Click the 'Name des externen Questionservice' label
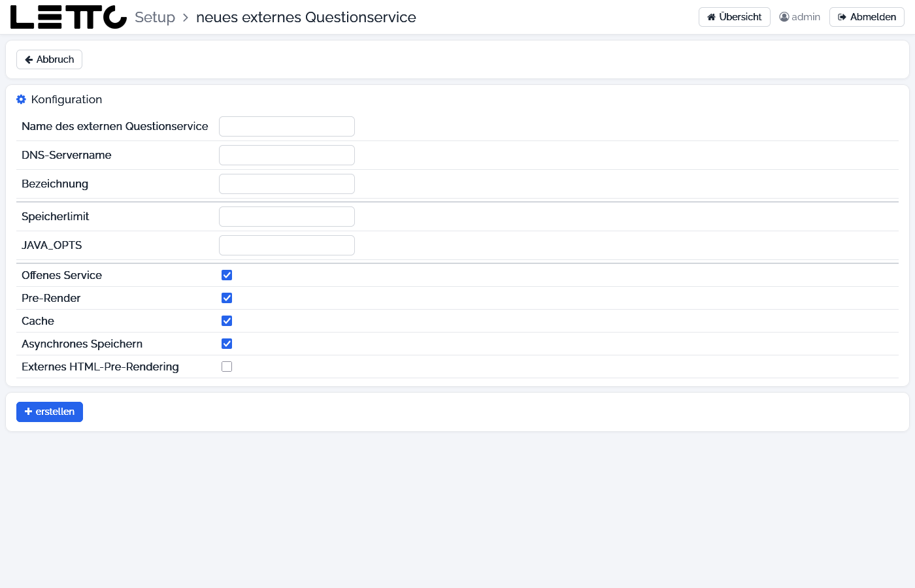 coord(115,126)
